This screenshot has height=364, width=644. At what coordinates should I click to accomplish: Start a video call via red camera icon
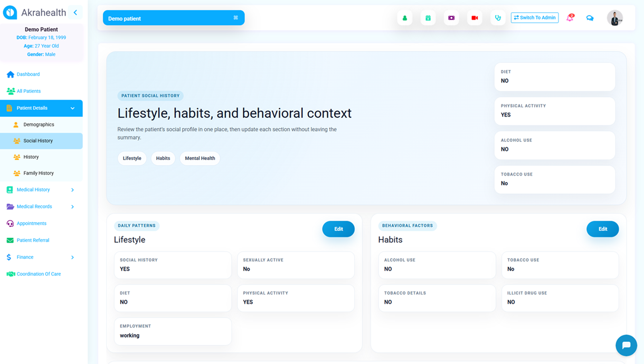tap(475, 18)
